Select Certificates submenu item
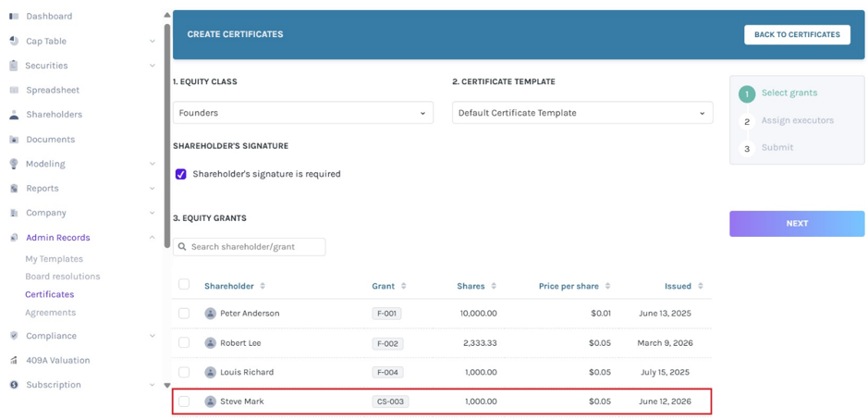The width and height of the screenshot is (868, 420). [49, 294]
